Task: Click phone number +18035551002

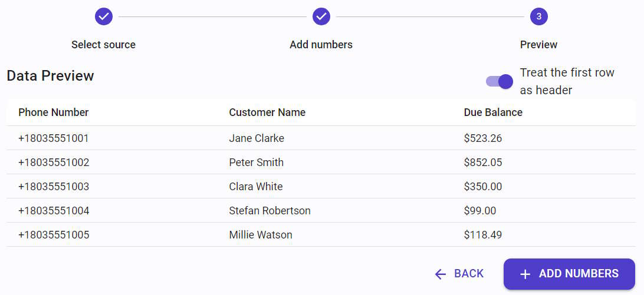Action: point(54,163)
